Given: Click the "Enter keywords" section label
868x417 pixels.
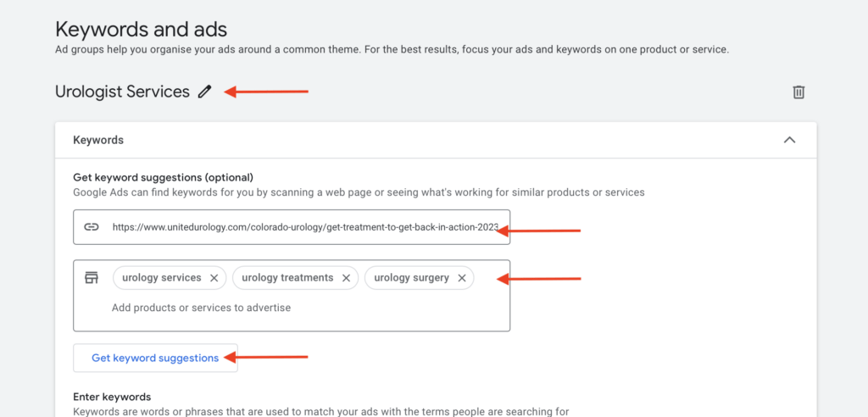Looking at the screenshot, I should point(112,397).
